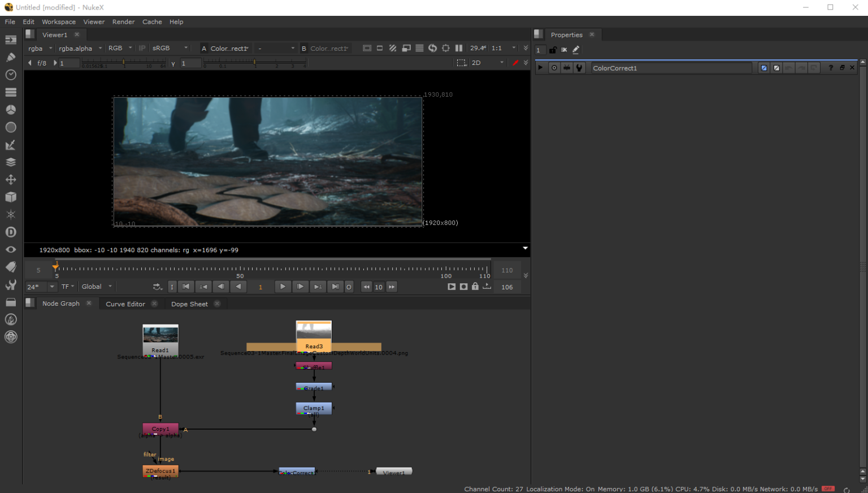Open the rgba channel dropdown
This screenshot has width=868, height=493.
(40, 48)
